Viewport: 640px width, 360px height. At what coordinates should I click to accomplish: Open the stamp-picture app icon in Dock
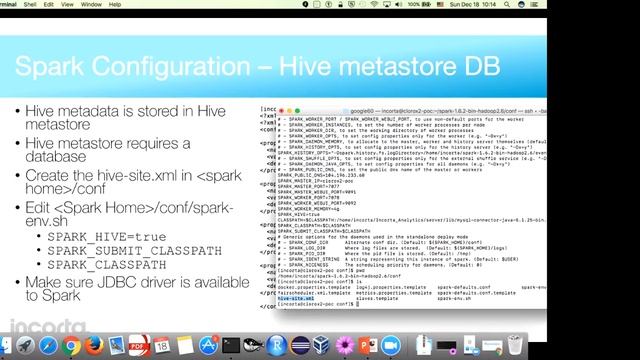click(x=117, y=346)
